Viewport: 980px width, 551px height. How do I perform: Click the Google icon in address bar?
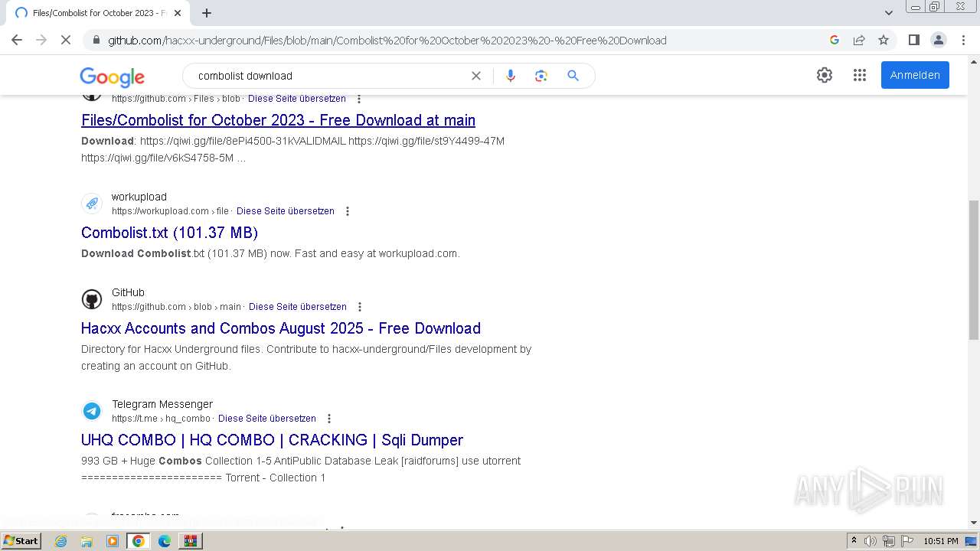click(x=835, y=40)
